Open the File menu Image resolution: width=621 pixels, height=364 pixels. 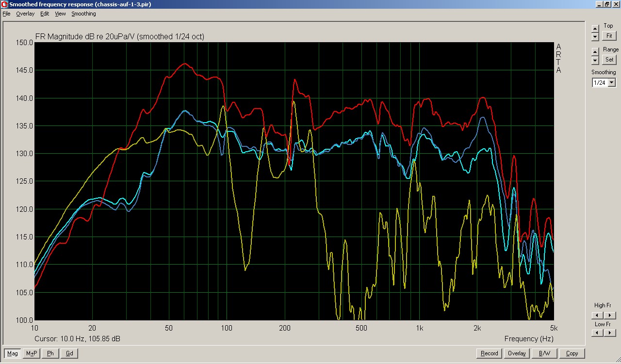tap(6, 14)
